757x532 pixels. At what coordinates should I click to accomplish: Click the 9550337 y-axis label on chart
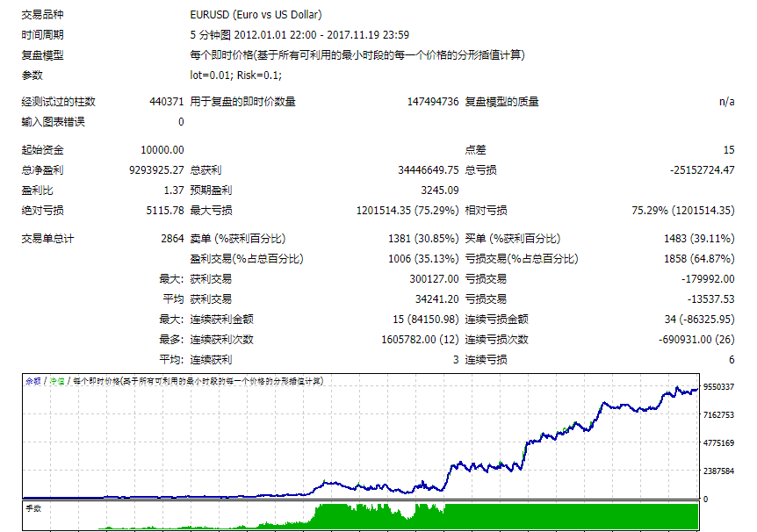click(x=718, y=387)
